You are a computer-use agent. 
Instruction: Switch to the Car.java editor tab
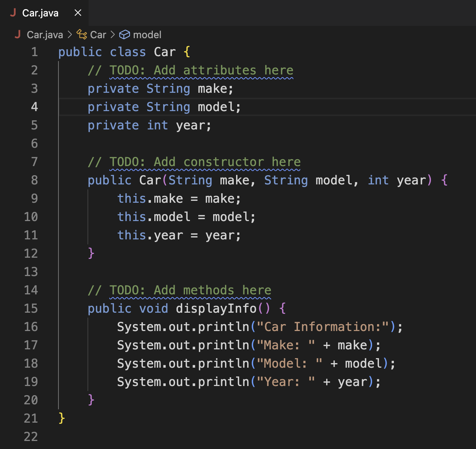[40, 13]
